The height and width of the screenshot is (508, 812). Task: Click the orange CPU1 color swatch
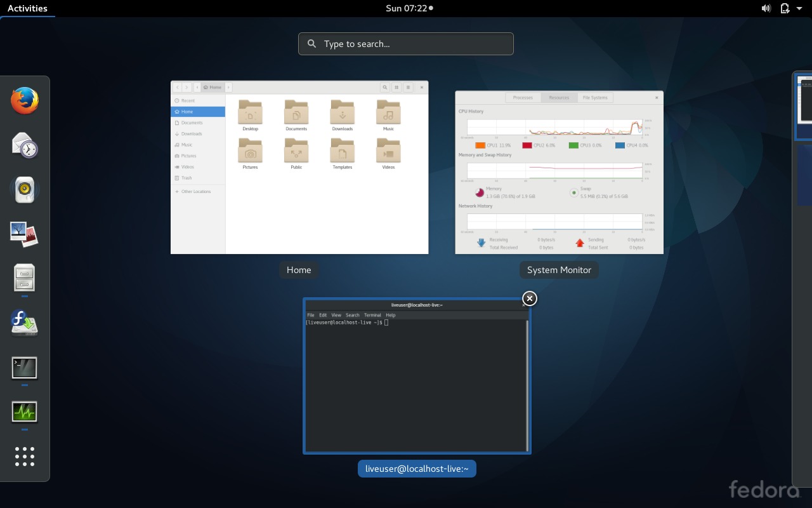click(x=480, y=145)
